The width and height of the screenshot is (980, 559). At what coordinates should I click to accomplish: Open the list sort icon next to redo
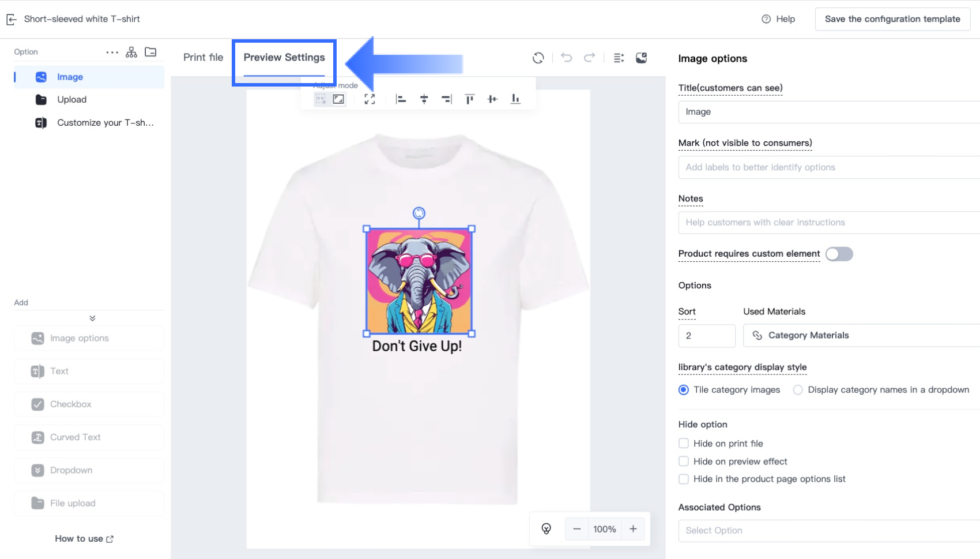coord(619,58)
